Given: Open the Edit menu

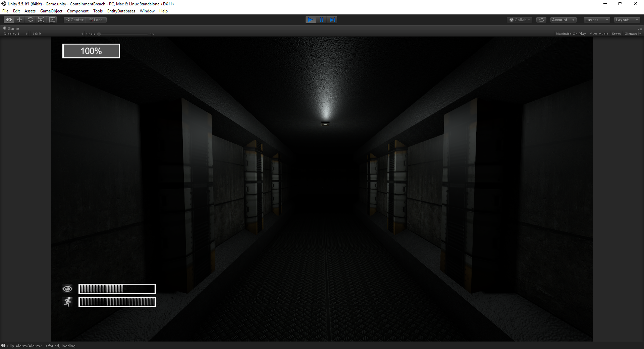Looking at the screenshot, I should point(16,11).
